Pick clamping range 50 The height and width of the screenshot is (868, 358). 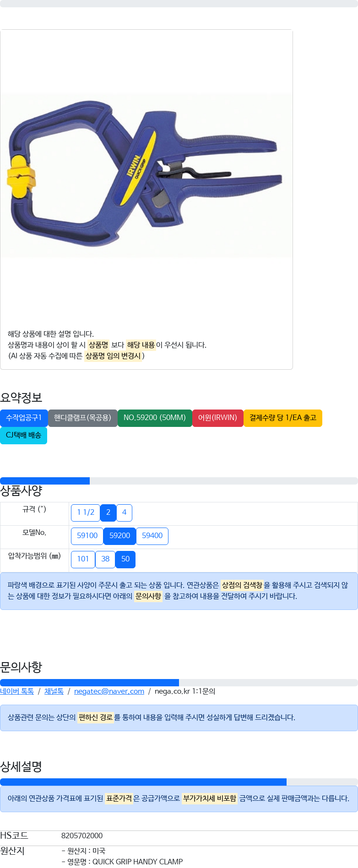click(x=125, y=559)
